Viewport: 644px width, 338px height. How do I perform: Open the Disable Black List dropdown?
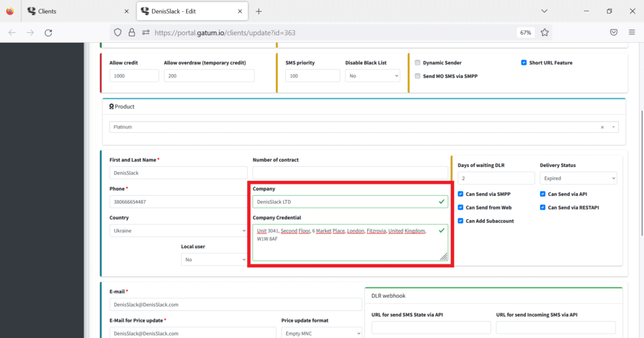click(372, 76)
